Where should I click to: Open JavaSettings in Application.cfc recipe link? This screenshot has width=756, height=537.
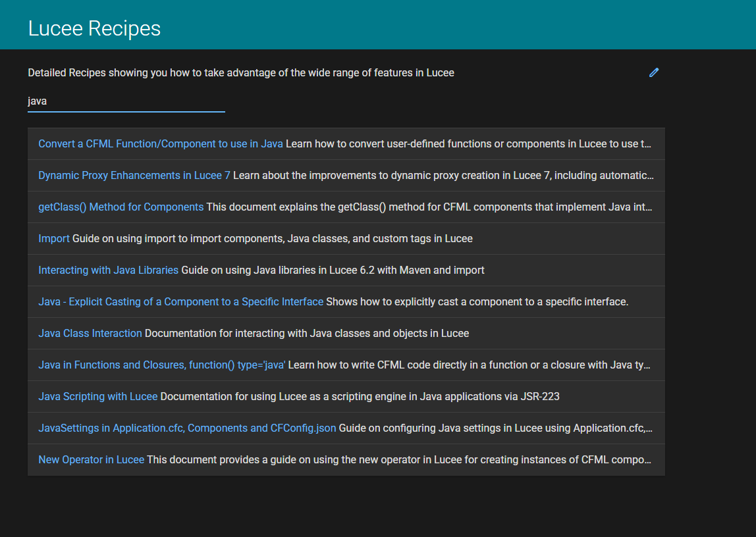187,428
